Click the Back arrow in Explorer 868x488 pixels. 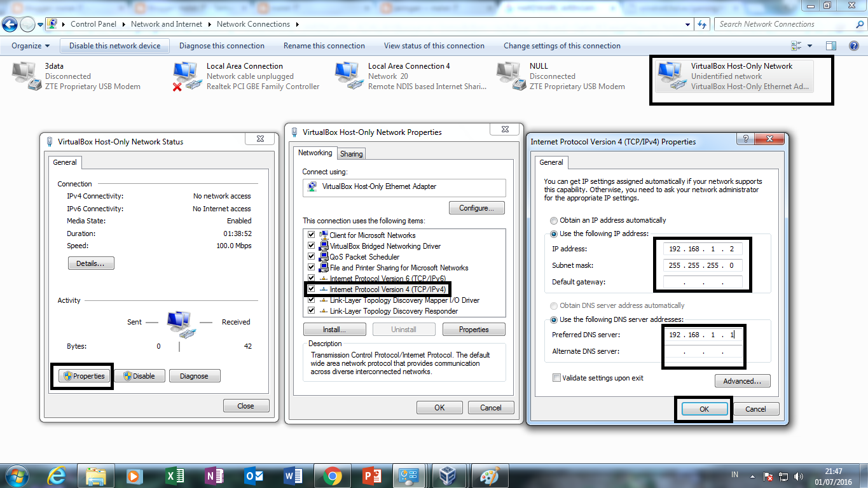point(10,25)
